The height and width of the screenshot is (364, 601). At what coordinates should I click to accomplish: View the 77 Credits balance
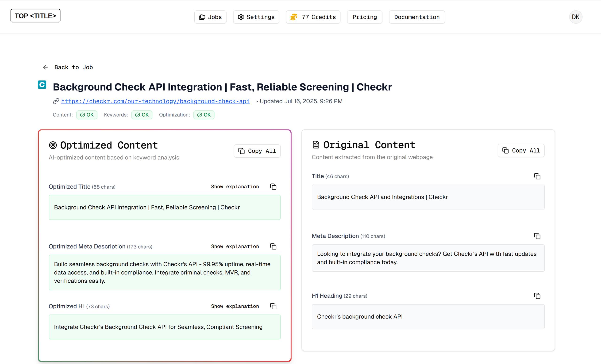(x=313, y=17)
